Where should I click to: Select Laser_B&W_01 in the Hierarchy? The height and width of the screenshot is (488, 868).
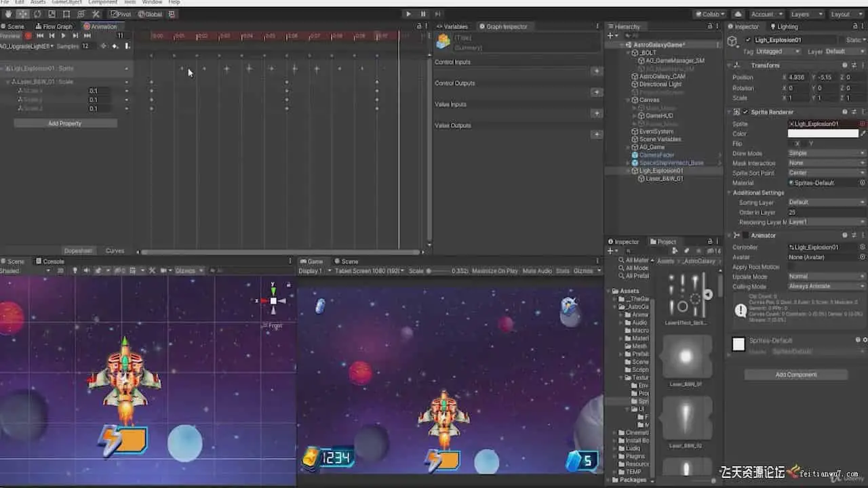click(664, 178)
